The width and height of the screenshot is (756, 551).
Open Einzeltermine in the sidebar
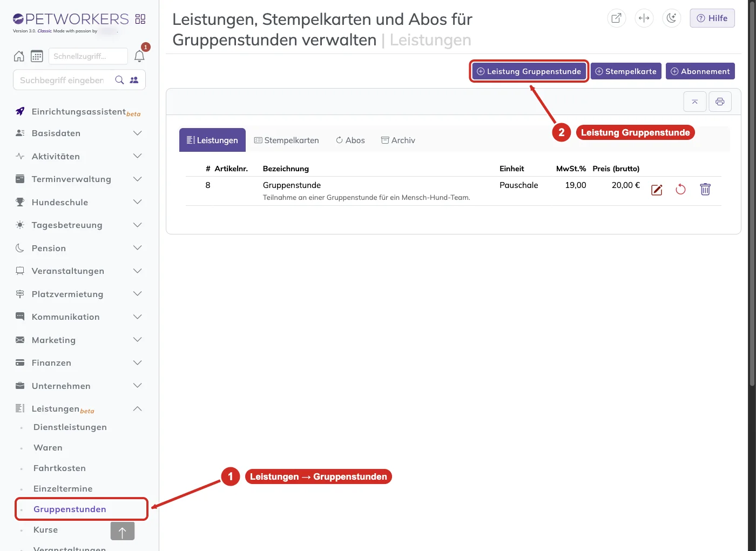[x=63, y=489]
